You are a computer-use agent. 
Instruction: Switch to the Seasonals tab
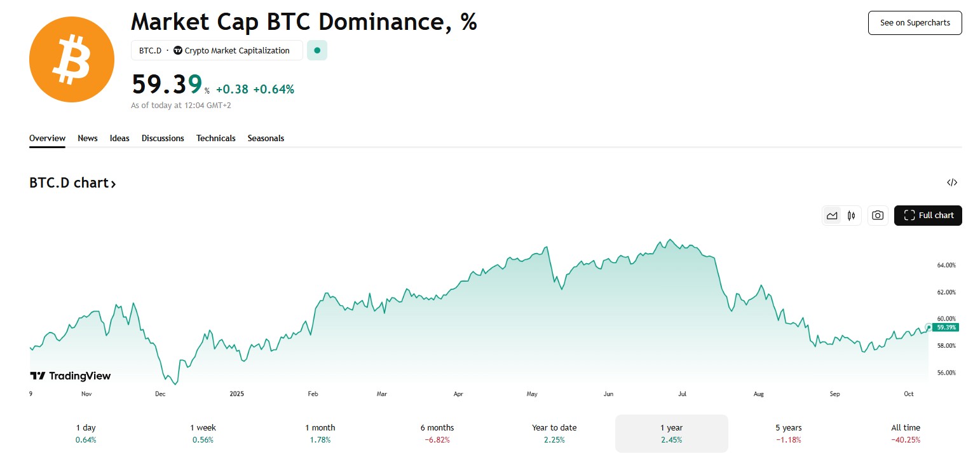[266, 138]
